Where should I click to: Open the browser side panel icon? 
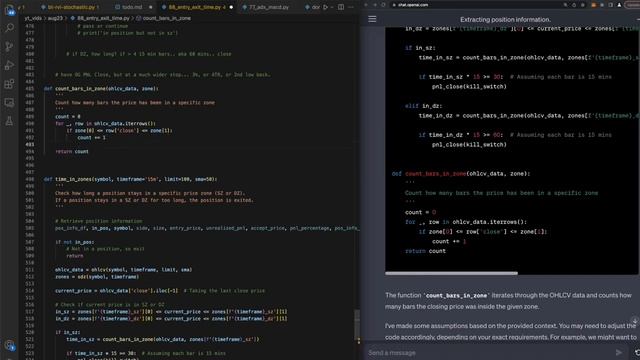point(611,5)
